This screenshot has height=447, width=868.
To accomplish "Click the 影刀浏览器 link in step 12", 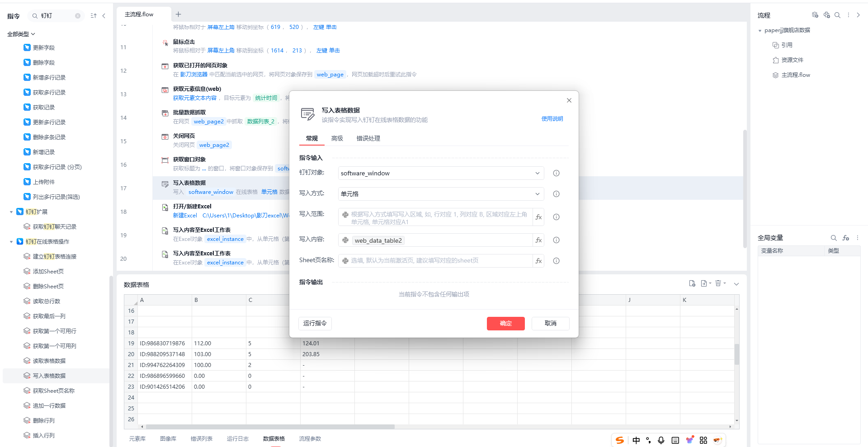I will click(194, 75).
